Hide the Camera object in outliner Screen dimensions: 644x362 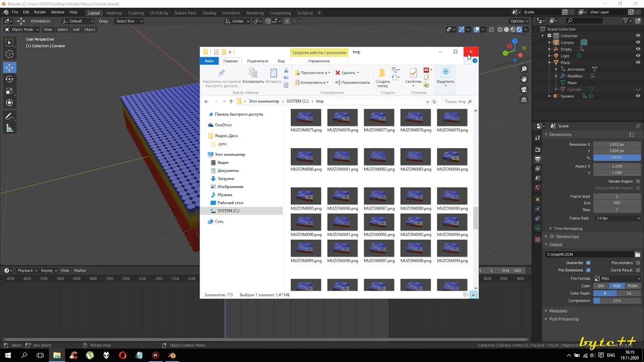coord(638,43)
